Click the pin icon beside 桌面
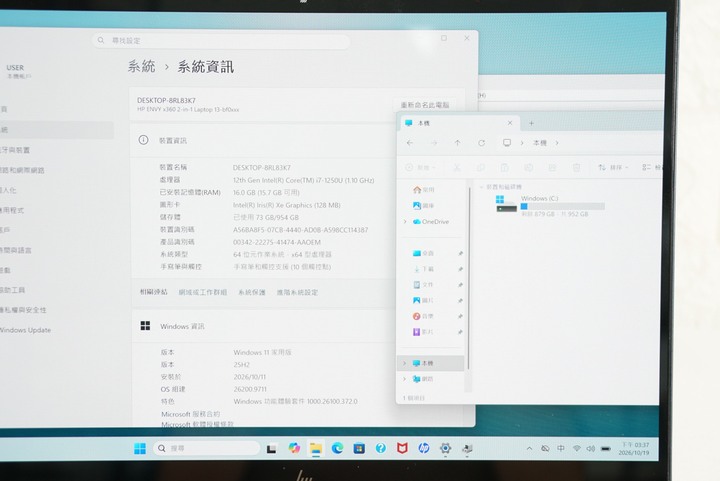This screenshot has height=481, width=720. 460,253
